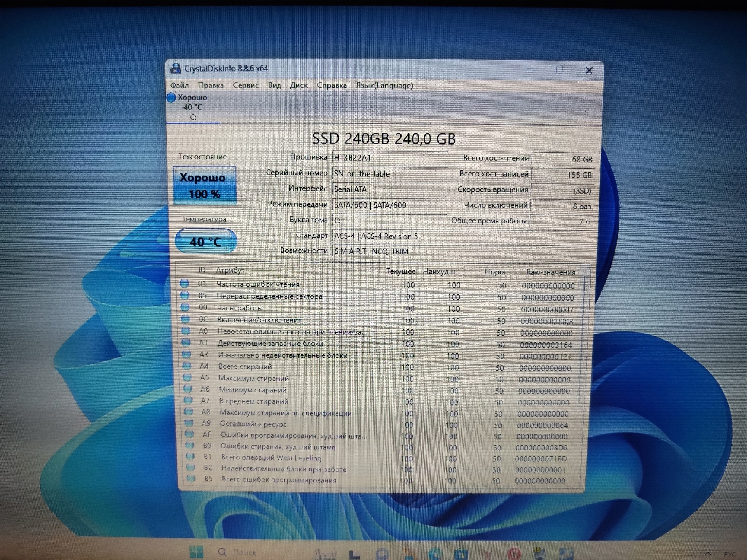
Task: Click the Raw-значения column header
Action: [x=550, y=272]
